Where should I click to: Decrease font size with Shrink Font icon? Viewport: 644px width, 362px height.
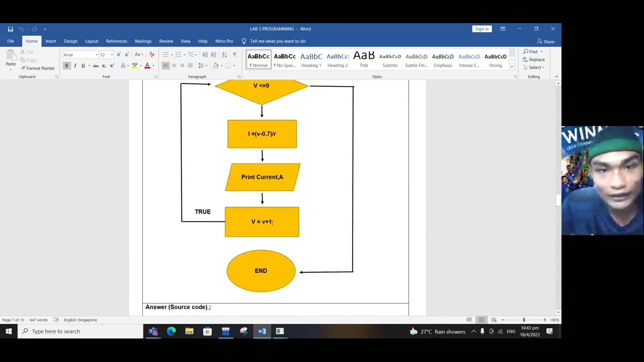(x=126, y=55)
